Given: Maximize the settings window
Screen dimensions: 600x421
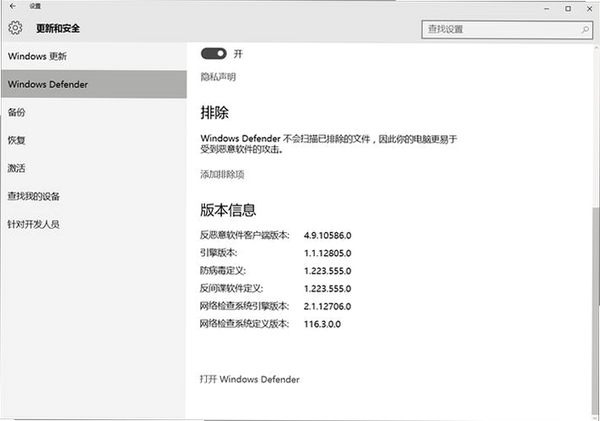Looking at the screenshot, I should [x=568, y=8].
